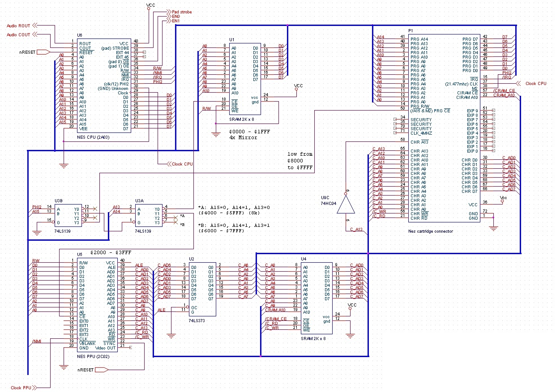Click the Clock CPU port beside P1
The width and height of the screenshot is (556, 392).
point(519,84)
